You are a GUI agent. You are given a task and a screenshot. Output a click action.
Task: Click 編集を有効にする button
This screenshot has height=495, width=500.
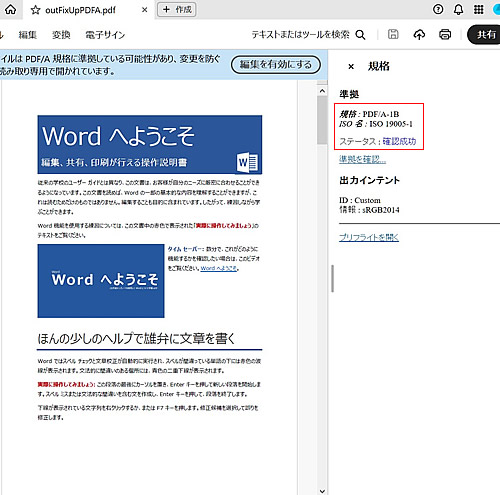[276, 65]
